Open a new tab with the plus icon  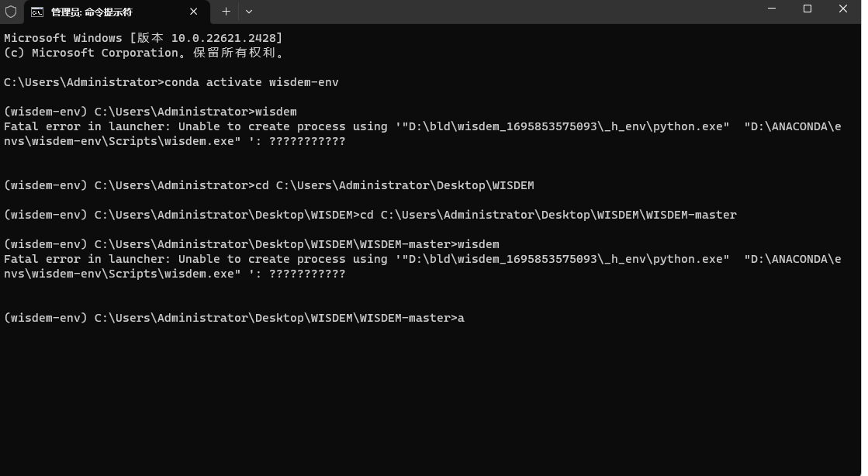[x=226, y=12]
